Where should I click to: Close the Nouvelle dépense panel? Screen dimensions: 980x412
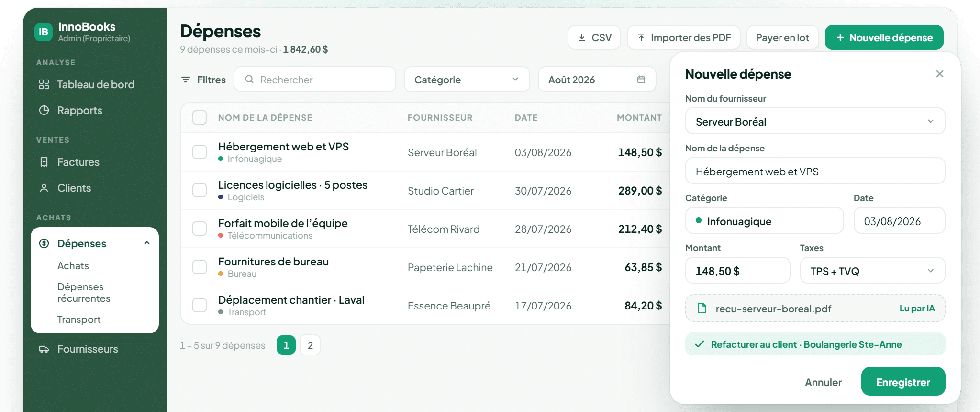pos(940,74)
